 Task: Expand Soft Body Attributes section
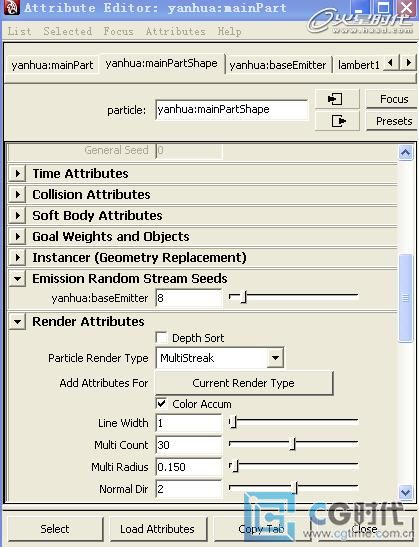click(x=17, y=215)
